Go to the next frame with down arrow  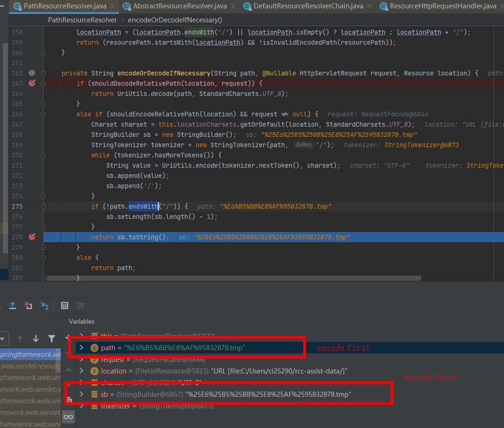pyautogui.click(x=36, y=339)
